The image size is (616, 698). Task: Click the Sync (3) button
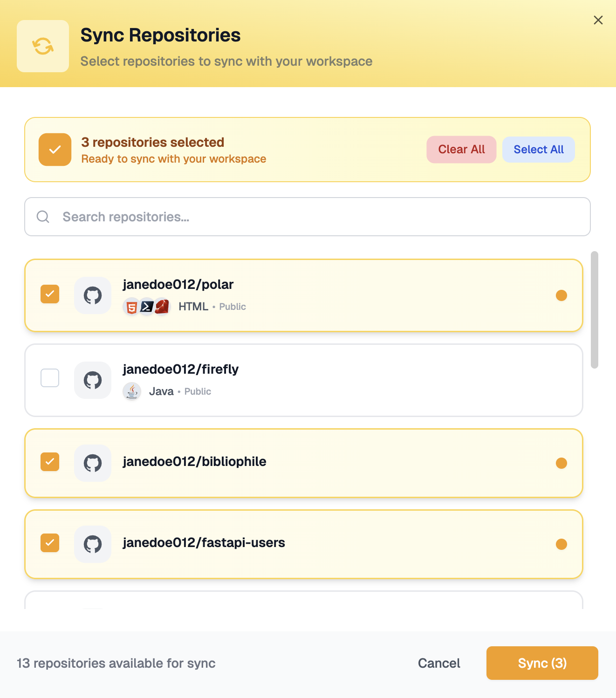click(542, 663)
